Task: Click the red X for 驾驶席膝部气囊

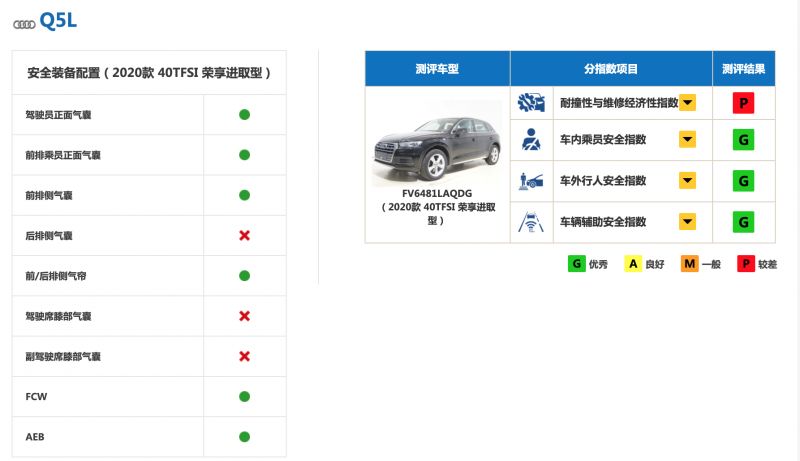Action: [x=244, y=316]
